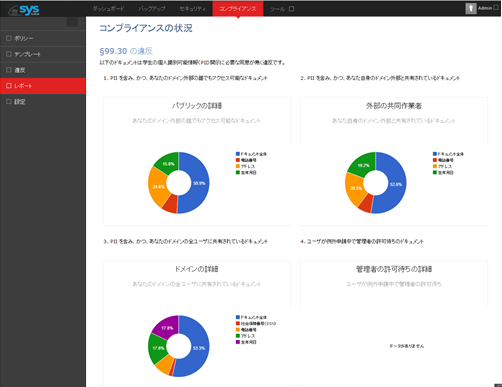Click the icon beside レポート
This screenshot has width=502, height=387.
[9, 86]
